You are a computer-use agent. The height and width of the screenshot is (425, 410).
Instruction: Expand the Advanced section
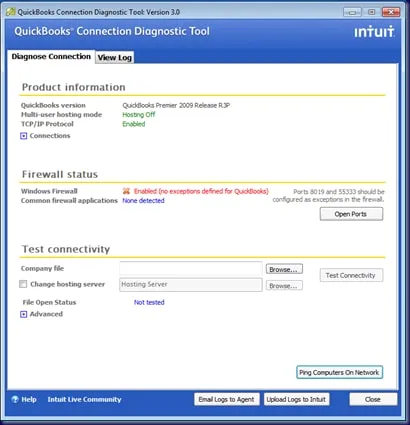click(x=23, y=314)
